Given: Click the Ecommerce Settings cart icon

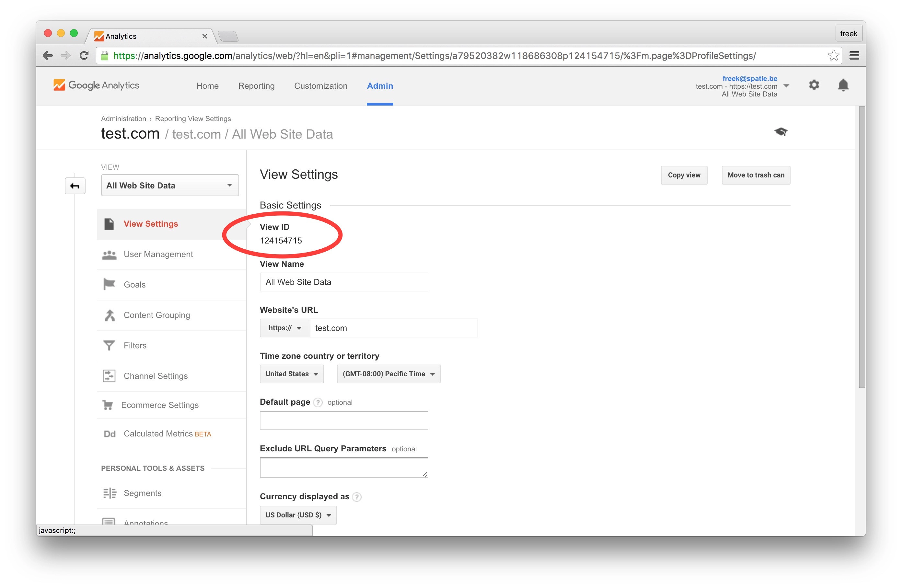Looking at the screenshot, I should [108, 405].
